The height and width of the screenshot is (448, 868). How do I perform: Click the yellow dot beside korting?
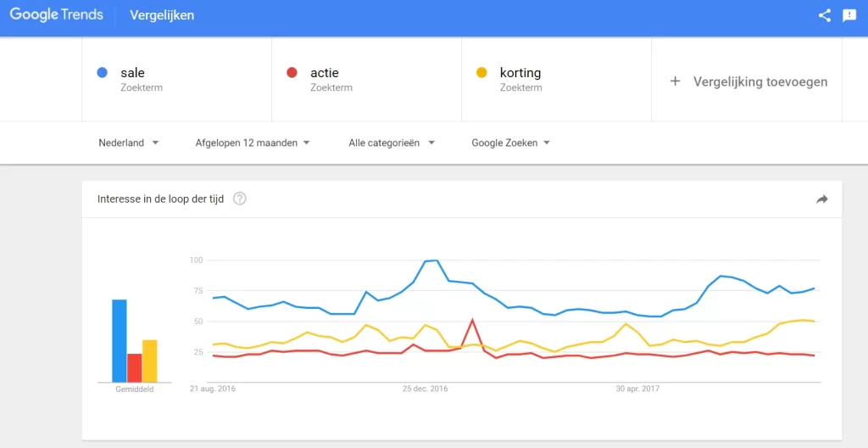[x=481, y=73]
